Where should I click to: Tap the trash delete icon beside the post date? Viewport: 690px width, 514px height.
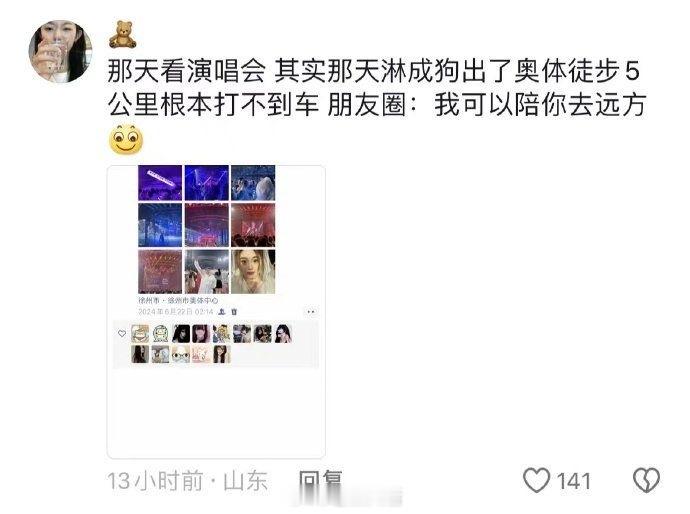pyautogui.click(x=234, y=312)
